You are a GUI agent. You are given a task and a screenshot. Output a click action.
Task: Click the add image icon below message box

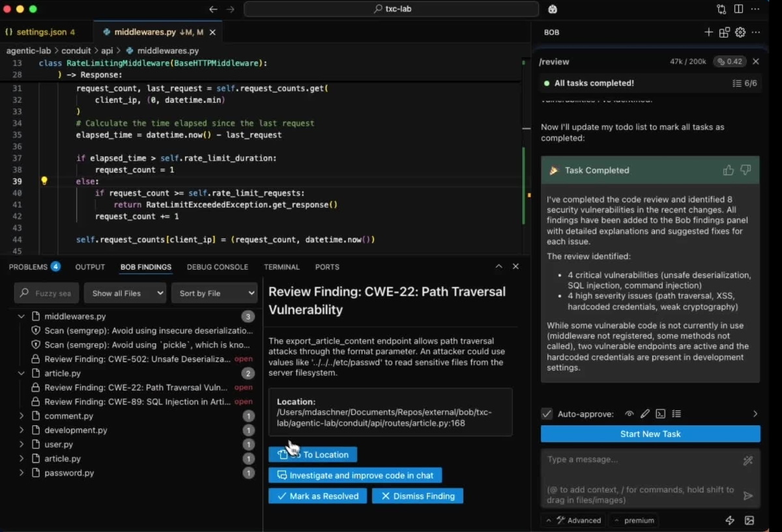tap(749, 520)
